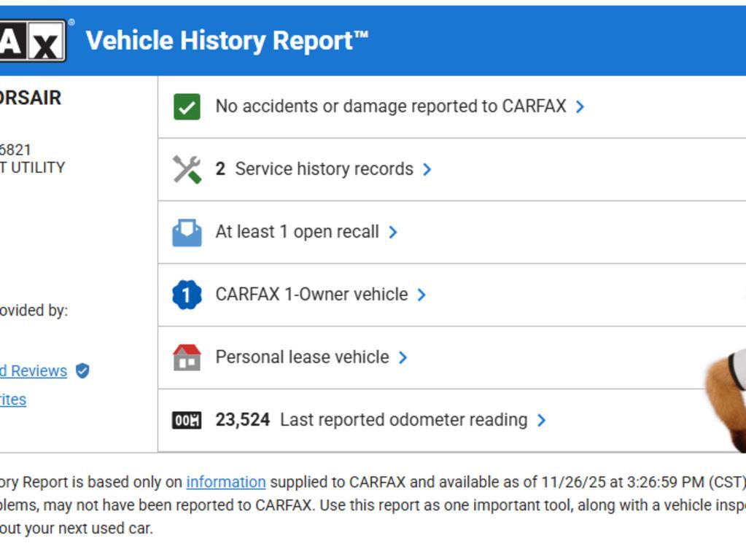Click the green checkmark no-accidents icon
This screenshot has width=746, height=560.
coord(187,106)
